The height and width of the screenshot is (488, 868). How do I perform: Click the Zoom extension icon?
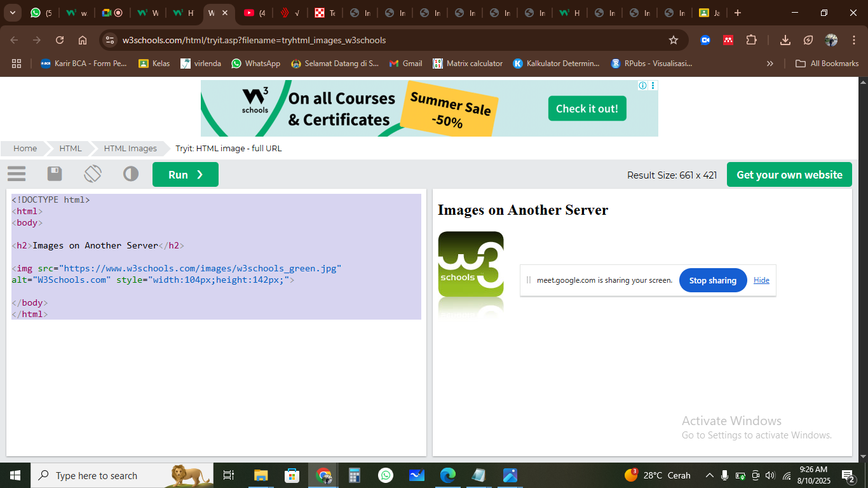coord(705,40)
